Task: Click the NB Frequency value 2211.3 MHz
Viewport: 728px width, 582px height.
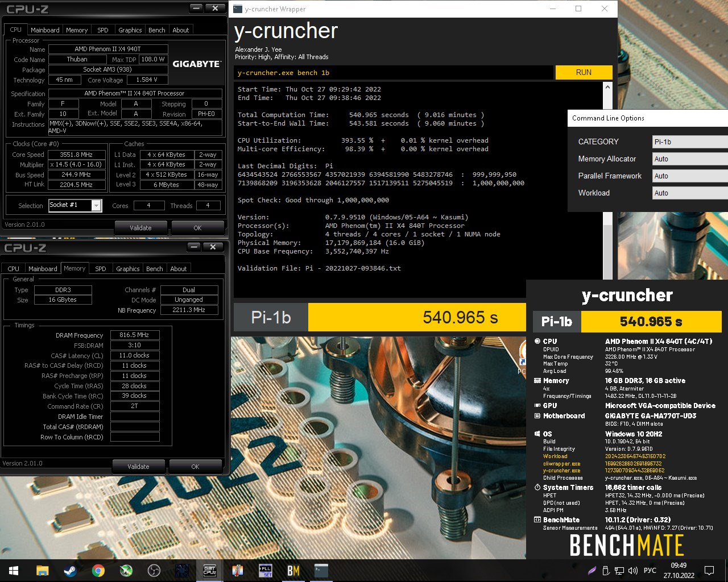Action: 189,310
